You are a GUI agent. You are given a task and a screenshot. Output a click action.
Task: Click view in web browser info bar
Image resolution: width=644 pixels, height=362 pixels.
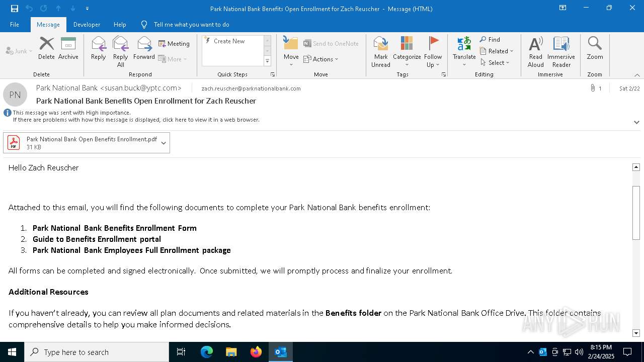coord(136,120)
